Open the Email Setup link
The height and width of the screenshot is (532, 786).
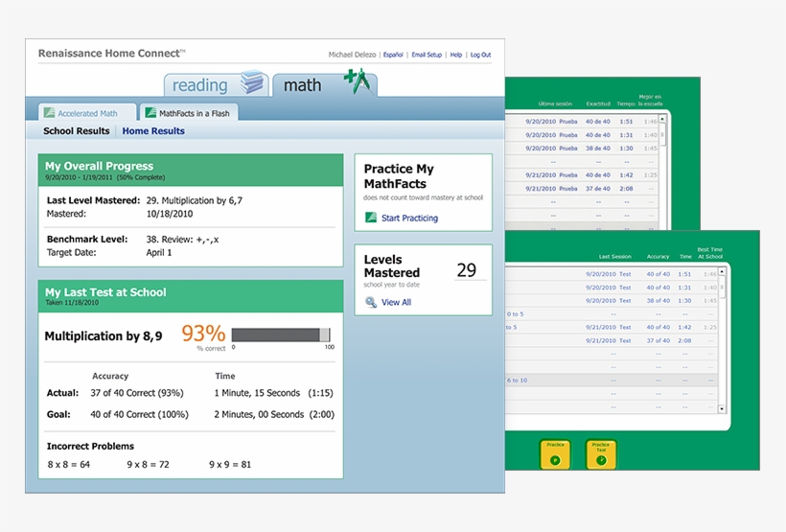click(427, 55)
